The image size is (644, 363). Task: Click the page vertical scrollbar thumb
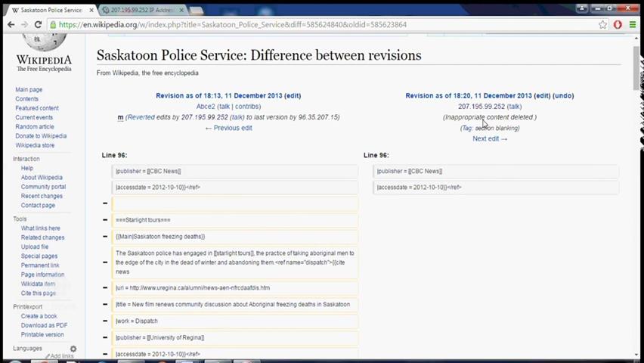pyautogui.click(x=636, y=68)
